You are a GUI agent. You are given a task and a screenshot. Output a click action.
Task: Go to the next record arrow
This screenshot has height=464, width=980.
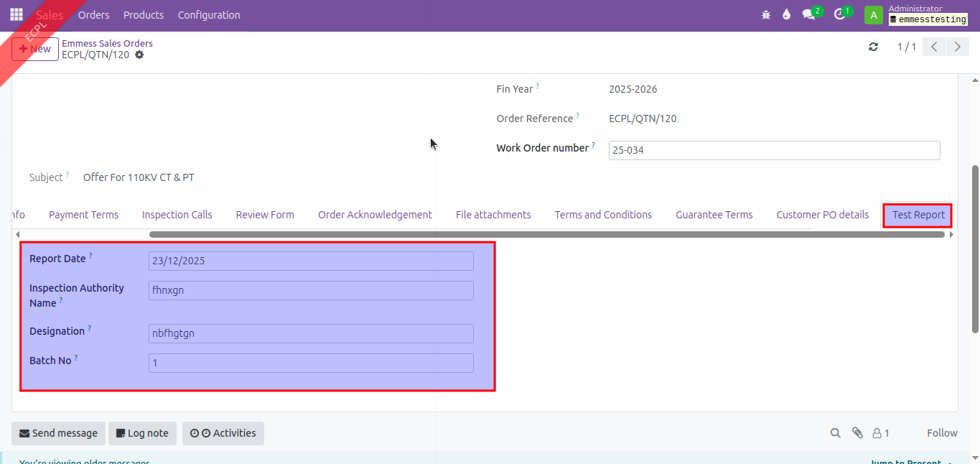pyautogui.click(x=957, y=47)
